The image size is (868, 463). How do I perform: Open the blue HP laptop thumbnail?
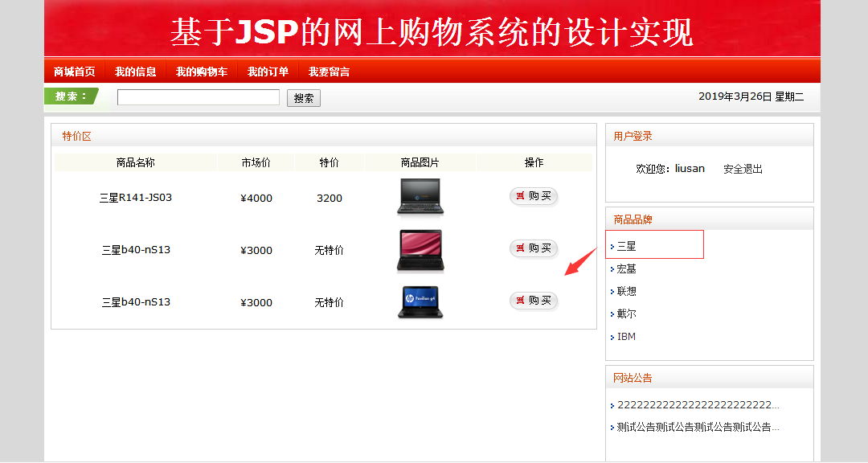click(x=420, y=302)
